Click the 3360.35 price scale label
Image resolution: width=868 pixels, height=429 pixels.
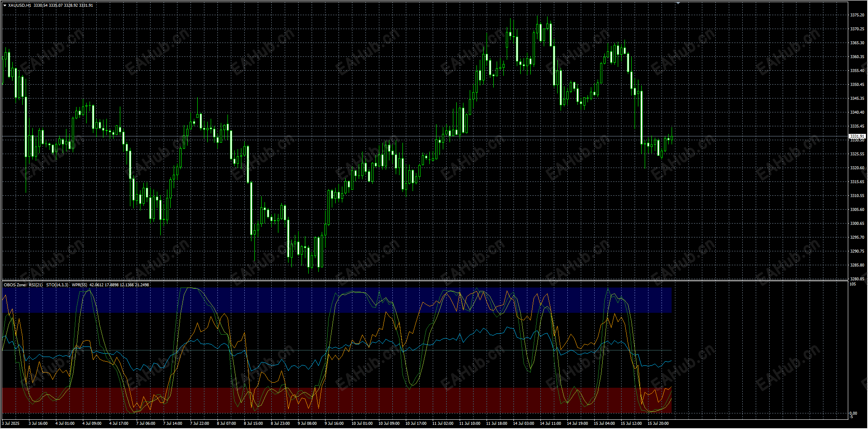(857, 57)
